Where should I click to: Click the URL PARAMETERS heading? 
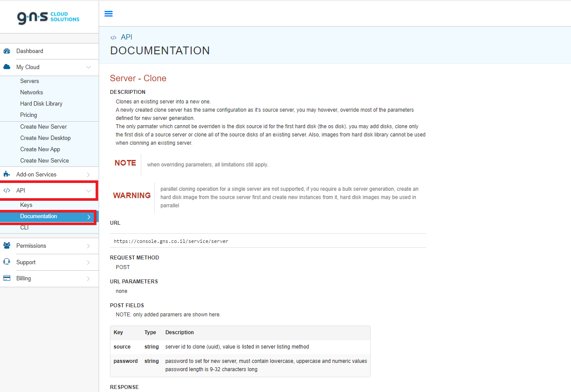pos(134,281)
